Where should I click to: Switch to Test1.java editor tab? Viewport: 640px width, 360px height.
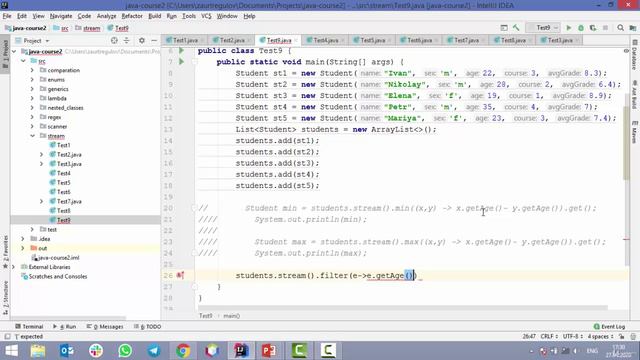(x=185, y=40)
